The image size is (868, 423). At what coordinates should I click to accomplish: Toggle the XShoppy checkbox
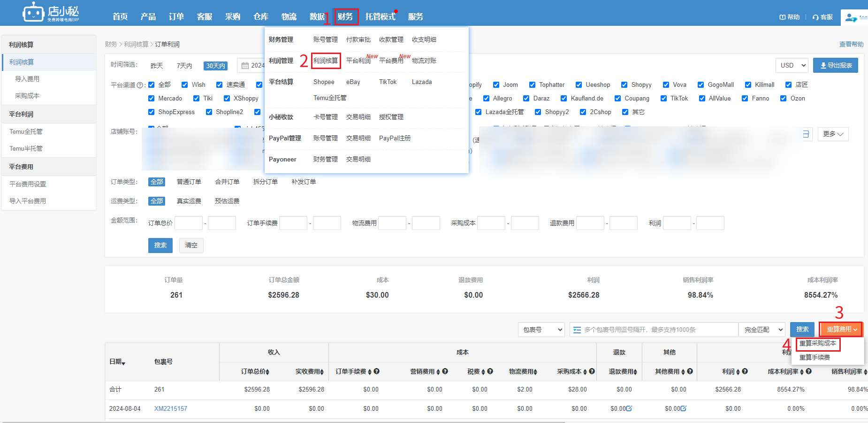(227, 99)
